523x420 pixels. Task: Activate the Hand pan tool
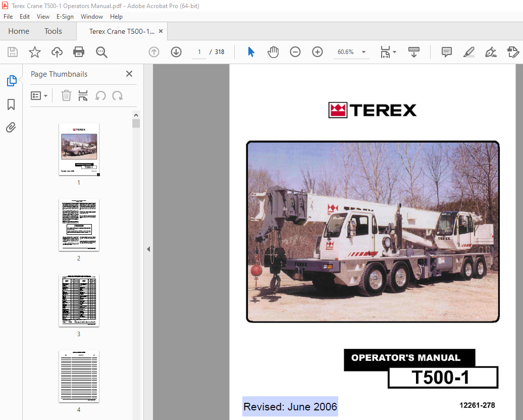tap(273, 52)
